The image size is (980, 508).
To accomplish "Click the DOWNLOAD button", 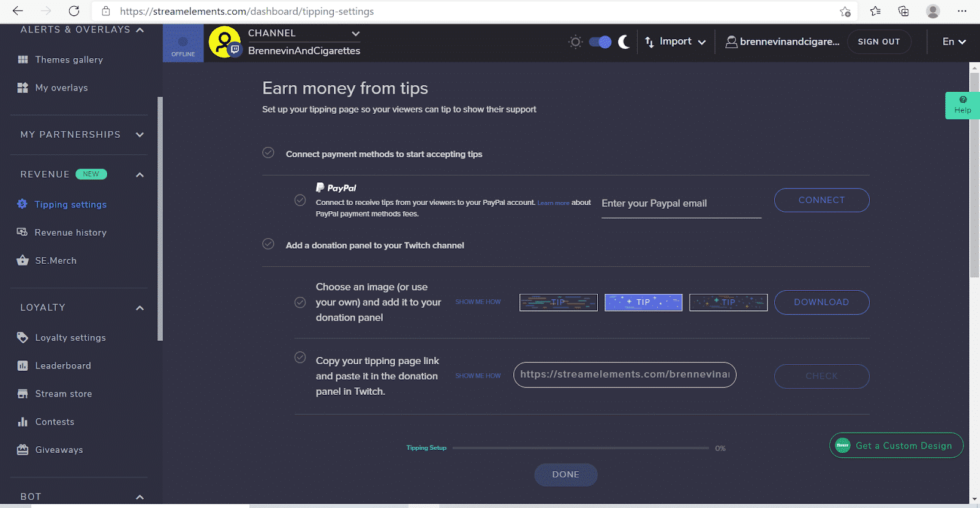I will pos(821,302).
